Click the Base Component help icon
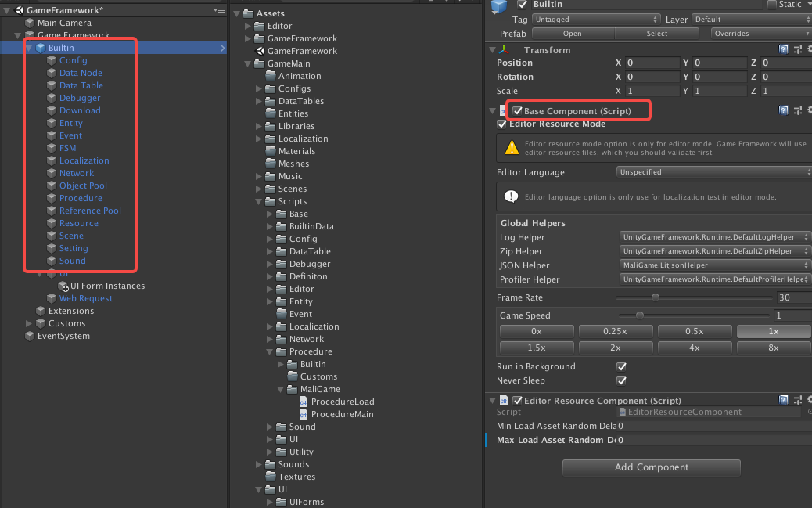Screen dimensions: 812x508 783,110
